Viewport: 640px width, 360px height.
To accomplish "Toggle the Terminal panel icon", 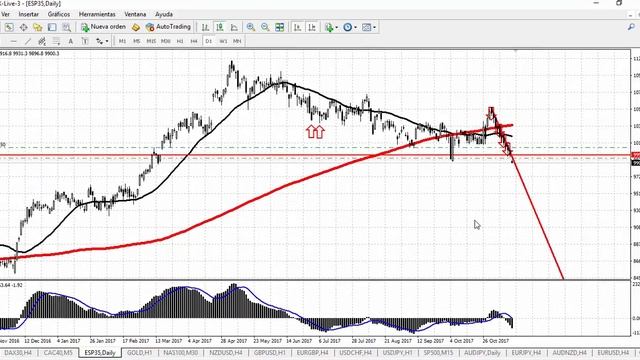I will click(x=52, y=27).
